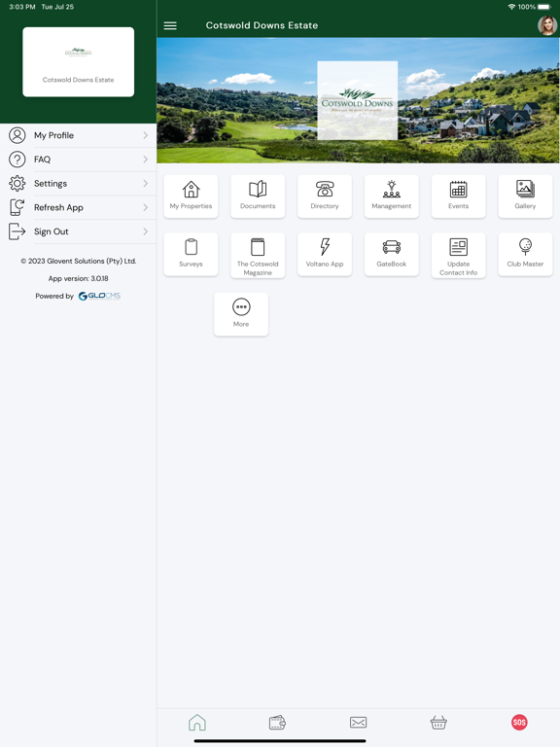Open the Surveys tile

(x=191, y=255)
